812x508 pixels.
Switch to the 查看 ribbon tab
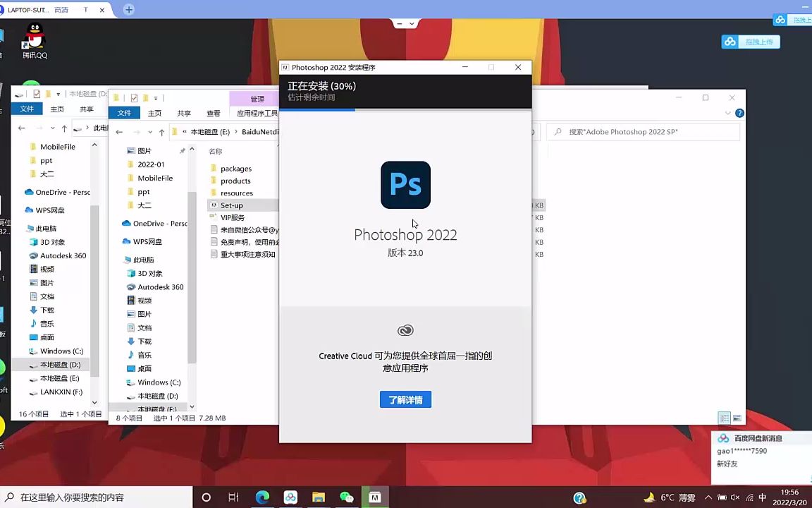214,112
